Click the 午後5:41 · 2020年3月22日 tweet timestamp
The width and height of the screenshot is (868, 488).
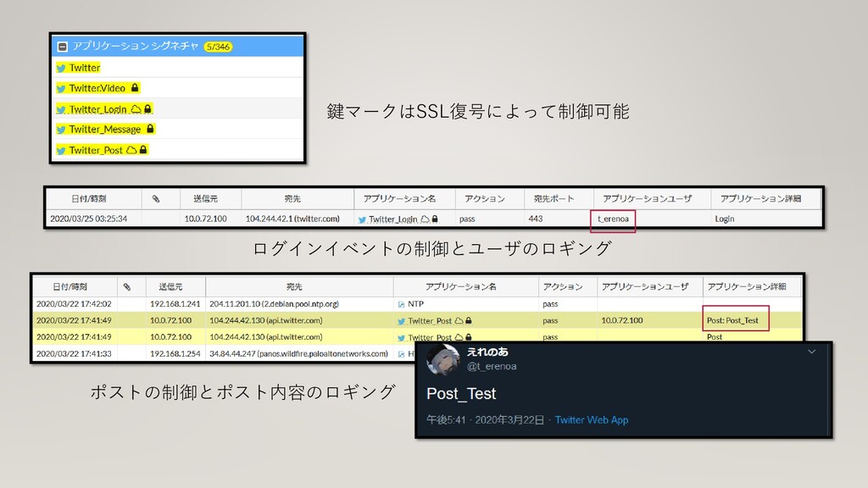486,420
